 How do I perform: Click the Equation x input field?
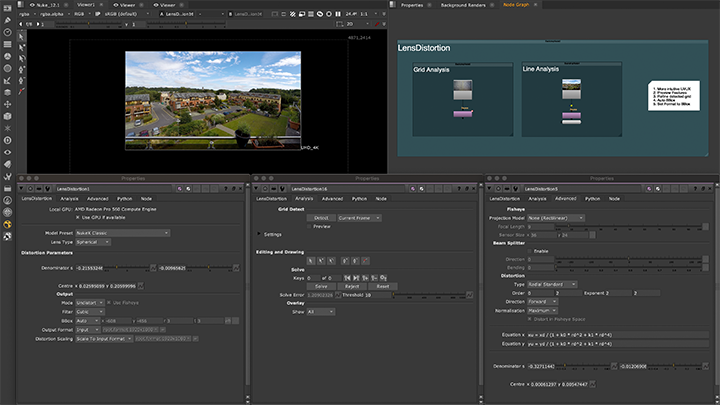pyautogui.click(x=615, y=333)
